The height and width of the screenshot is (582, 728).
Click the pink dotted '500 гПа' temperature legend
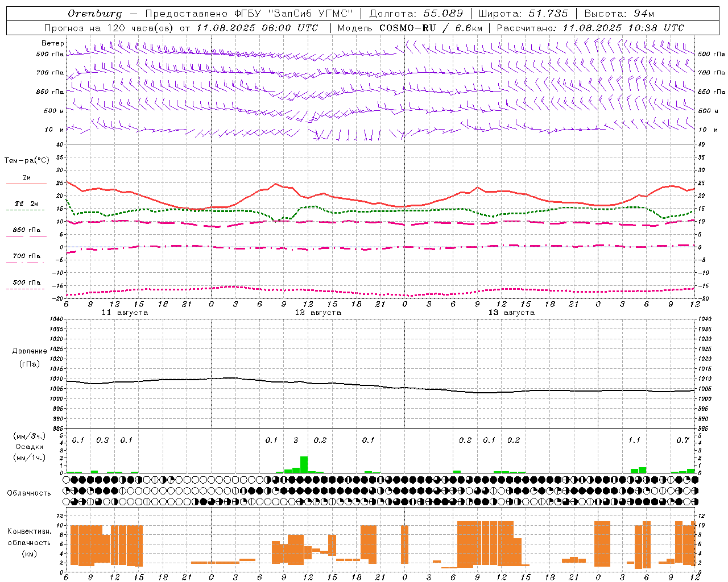(x=26, y=285)
